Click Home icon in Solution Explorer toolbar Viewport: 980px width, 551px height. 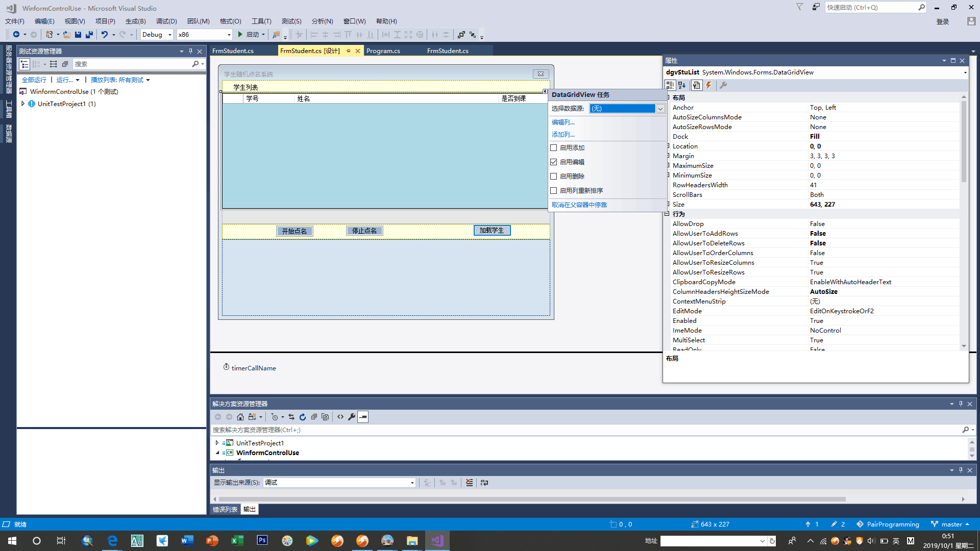[240, 417]
